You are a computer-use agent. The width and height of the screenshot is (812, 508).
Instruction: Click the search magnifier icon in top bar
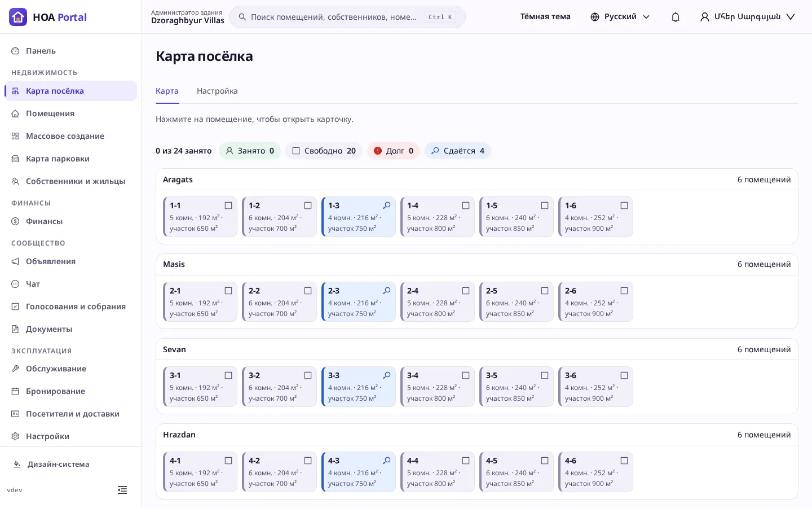tap(242, 17)
